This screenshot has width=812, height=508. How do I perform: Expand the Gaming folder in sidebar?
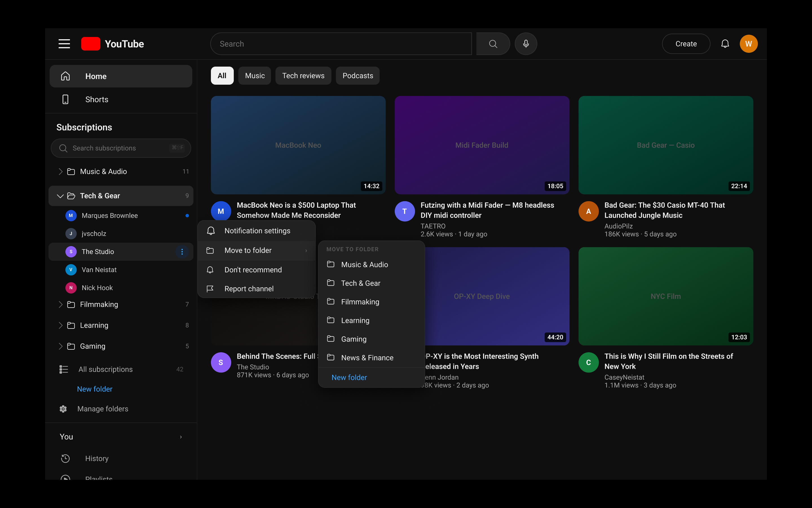click(x=60, y=346)
